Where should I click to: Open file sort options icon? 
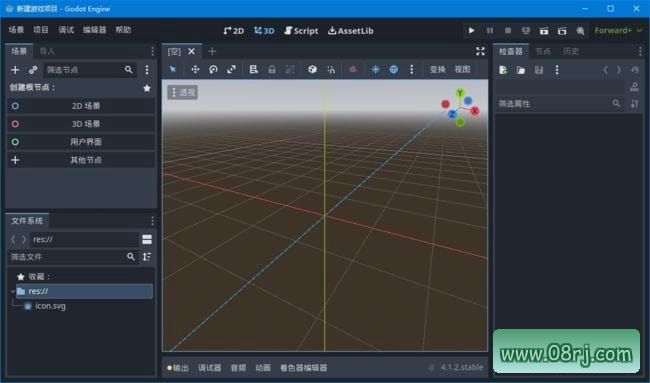tap(147, 257)
